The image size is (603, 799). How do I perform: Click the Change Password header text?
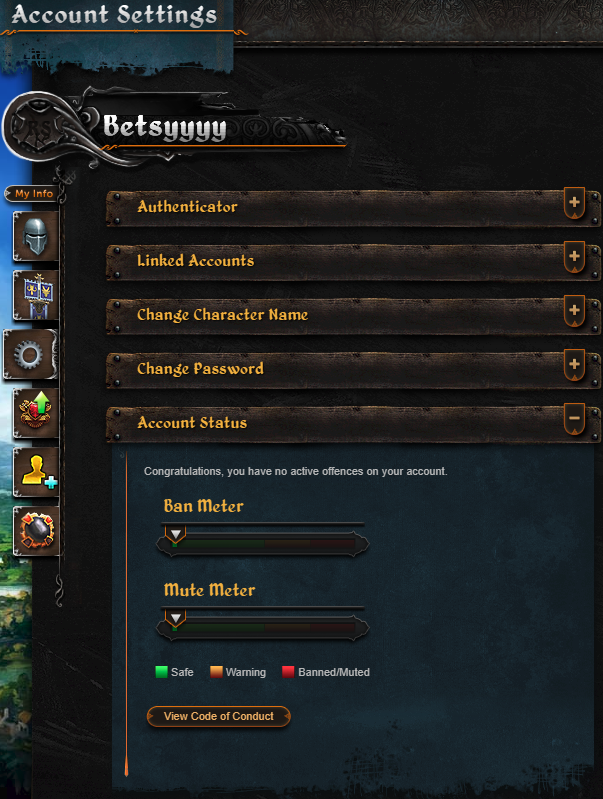pos(200,369)
